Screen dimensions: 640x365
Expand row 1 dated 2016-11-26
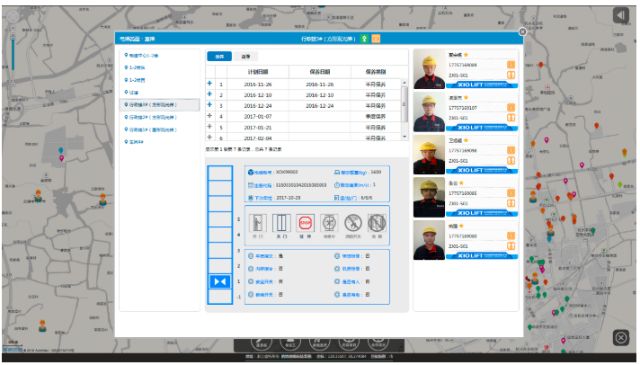click(x=210, y=83)
